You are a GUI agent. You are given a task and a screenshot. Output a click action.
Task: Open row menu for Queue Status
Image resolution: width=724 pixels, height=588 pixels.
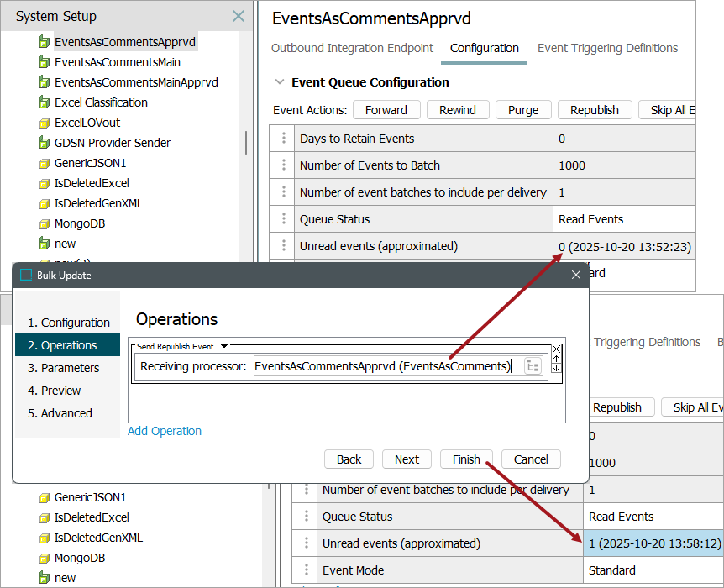point(284,219)
